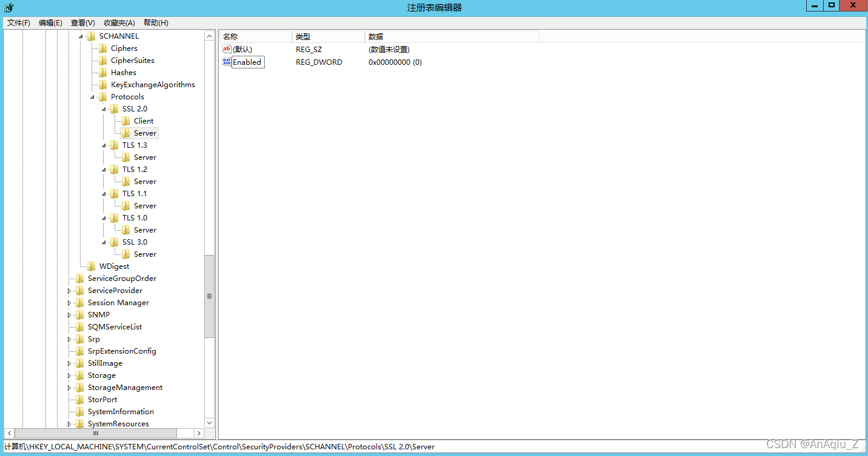This screenshot has height=456, width=868.
Task: Click the Registry Editor title bar icon
Action: coord(9,7)
